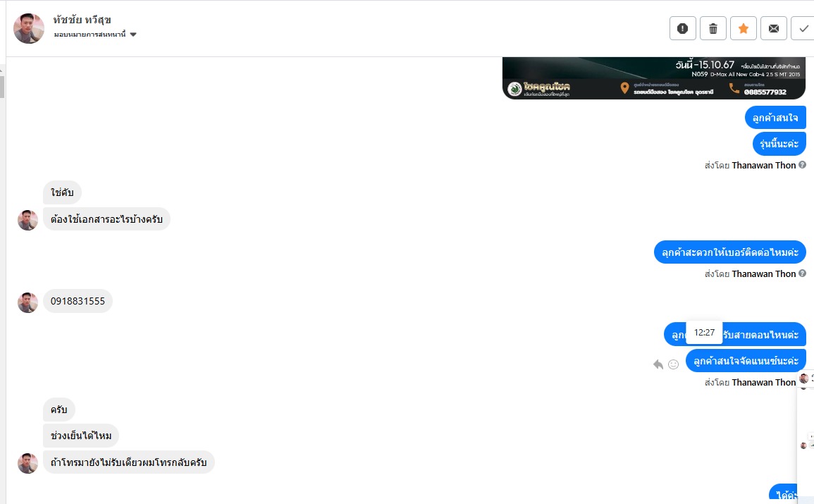Viewport: 814px width, 504px height.
Task: Mark conversation as spam with exclamation icon
Action: pos(683,28)
